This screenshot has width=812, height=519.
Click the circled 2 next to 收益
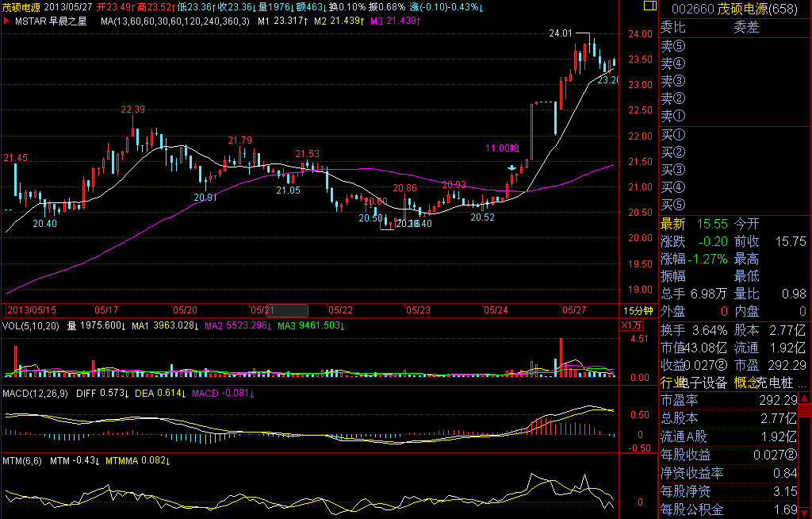721,365
